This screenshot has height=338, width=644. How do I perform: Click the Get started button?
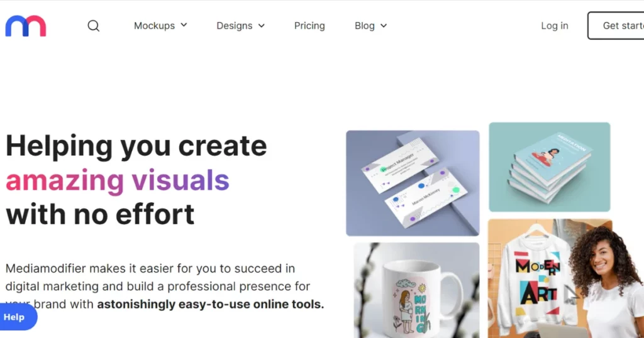click(x=616, y=25)
